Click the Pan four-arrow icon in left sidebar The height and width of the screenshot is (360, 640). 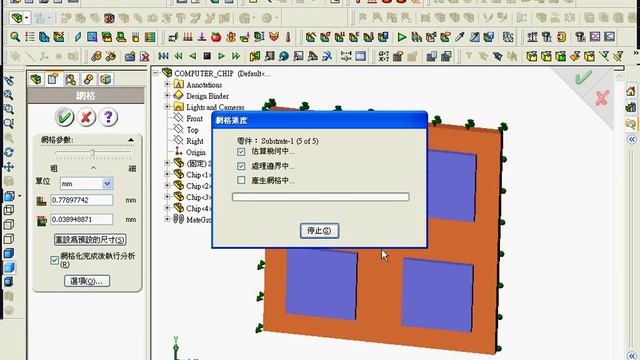click(x=9, y=167)
